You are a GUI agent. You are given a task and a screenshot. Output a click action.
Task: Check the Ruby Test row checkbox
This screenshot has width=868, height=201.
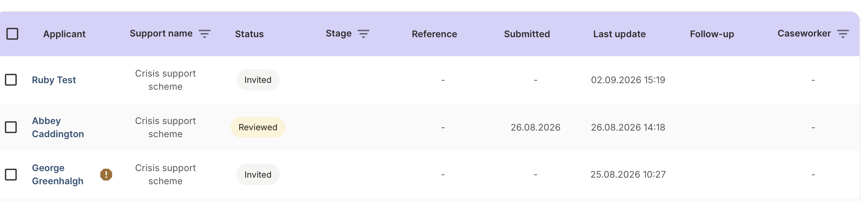11,80
